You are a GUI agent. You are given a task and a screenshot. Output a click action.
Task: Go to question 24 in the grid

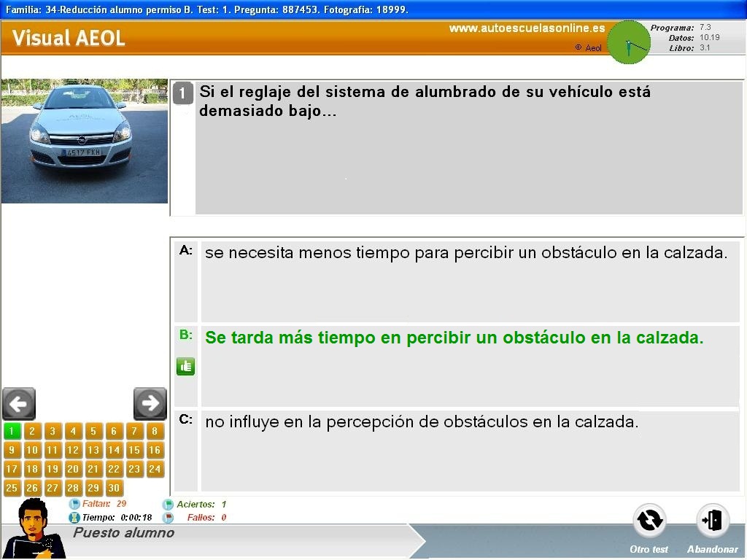[x=155, y=469]
